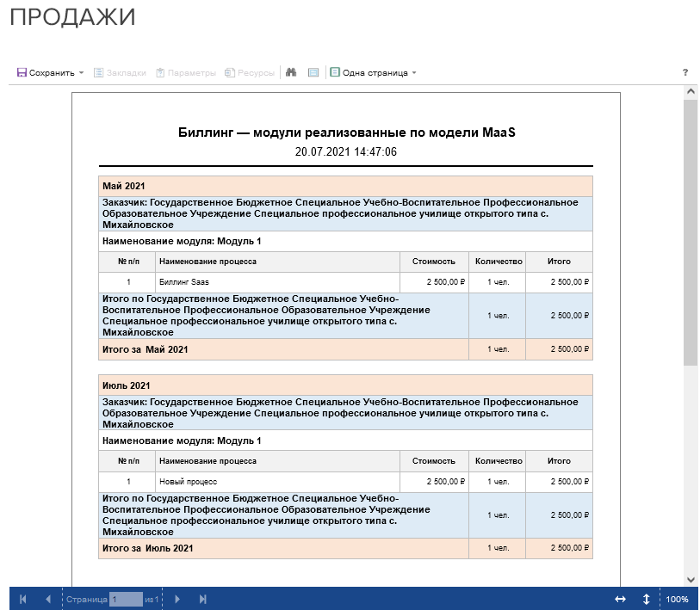The width and height of the screenshot is (700, 610).
Task: Open the 100% zoom level menu
Action: 677,599
